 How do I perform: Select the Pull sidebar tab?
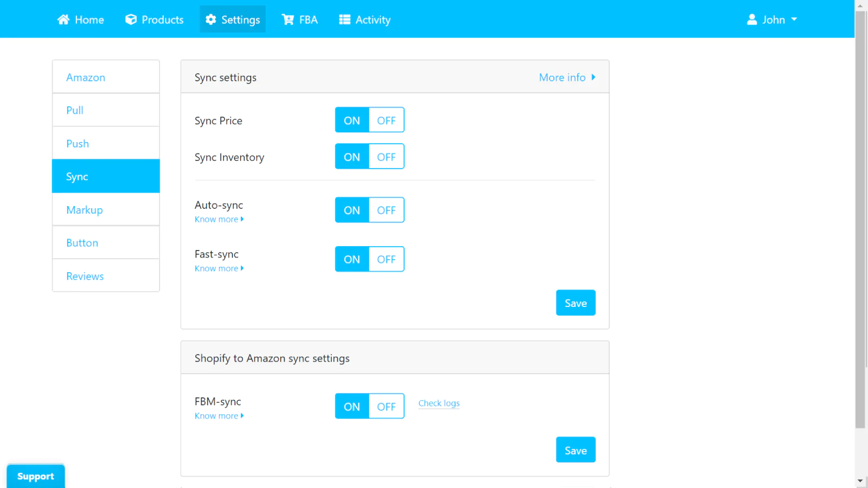[106, 110]
